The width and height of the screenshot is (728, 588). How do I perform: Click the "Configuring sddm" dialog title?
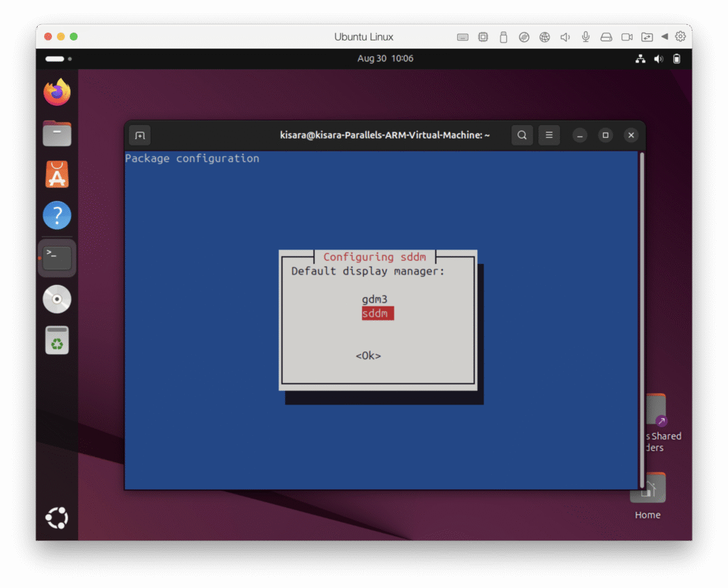[x=375, y=257]
